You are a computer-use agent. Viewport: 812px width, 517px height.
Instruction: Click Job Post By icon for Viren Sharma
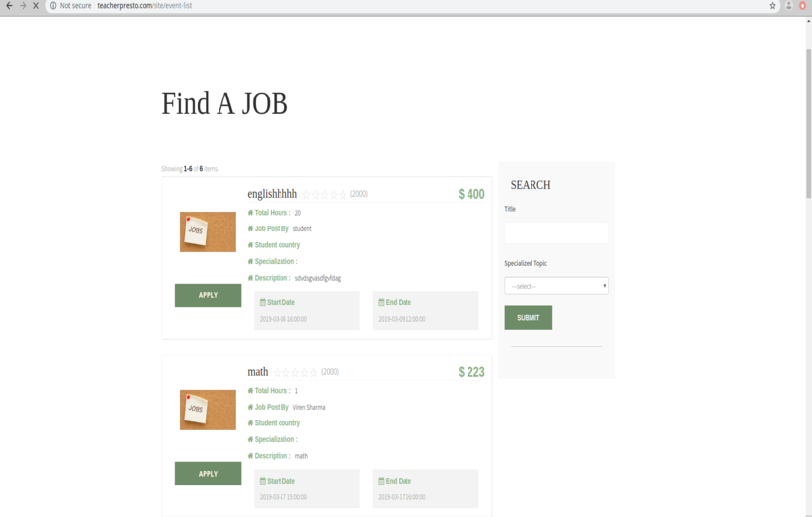pyautogui.click(x=250, y=407)
